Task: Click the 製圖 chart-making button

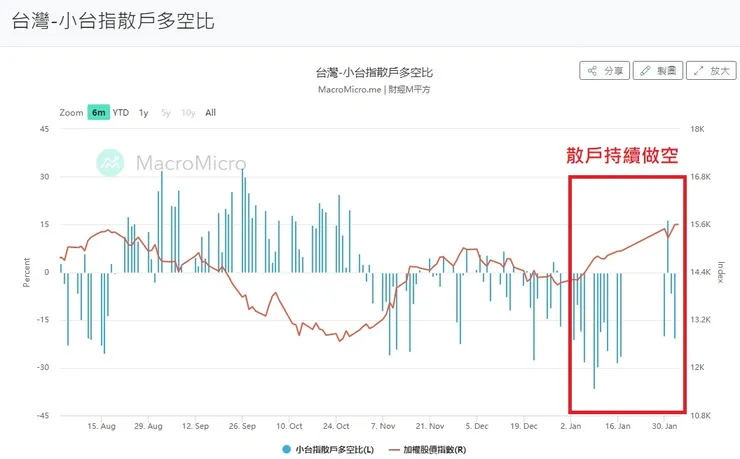Action: (x=658, y=71)
